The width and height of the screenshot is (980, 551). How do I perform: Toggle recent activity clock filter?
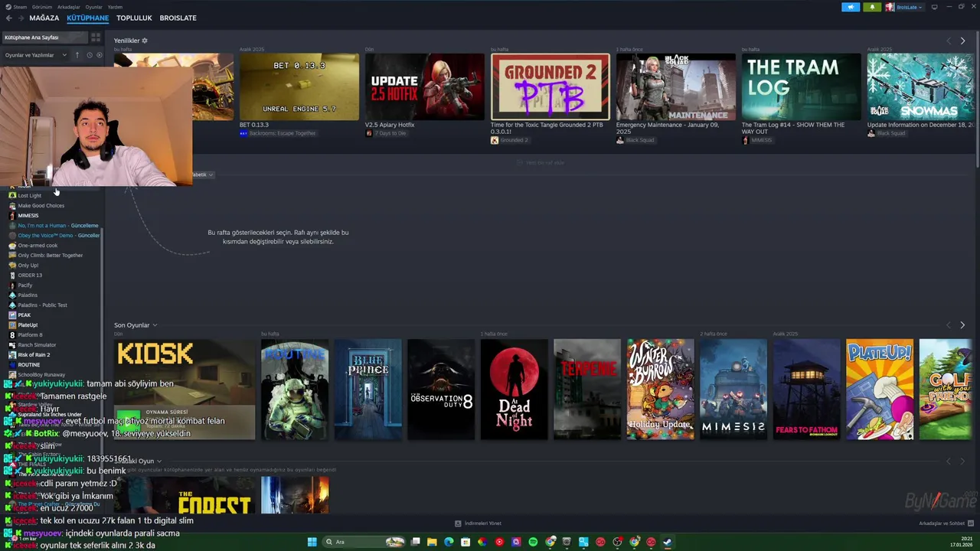click(89, 55)
